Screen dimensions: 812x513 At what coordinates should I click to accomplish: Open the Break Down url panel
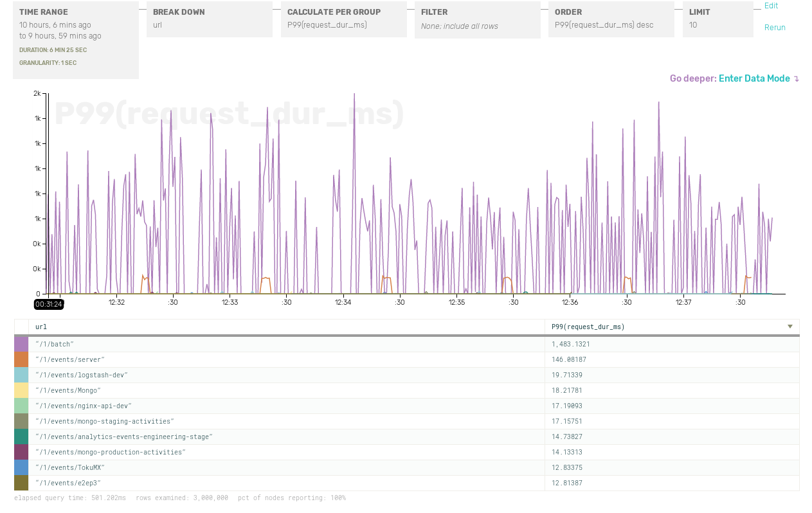[209, 19]
